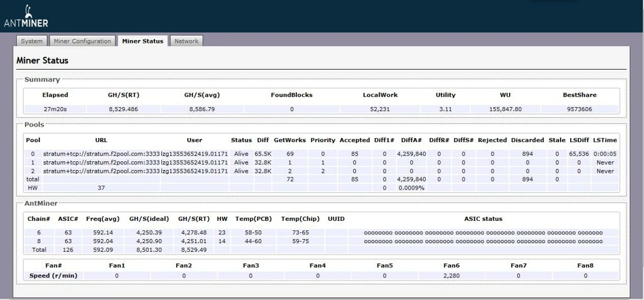Click pool 0 Diff value 65.5K
This screenshot has height=300, width=644.
click(x=262, y=154)
